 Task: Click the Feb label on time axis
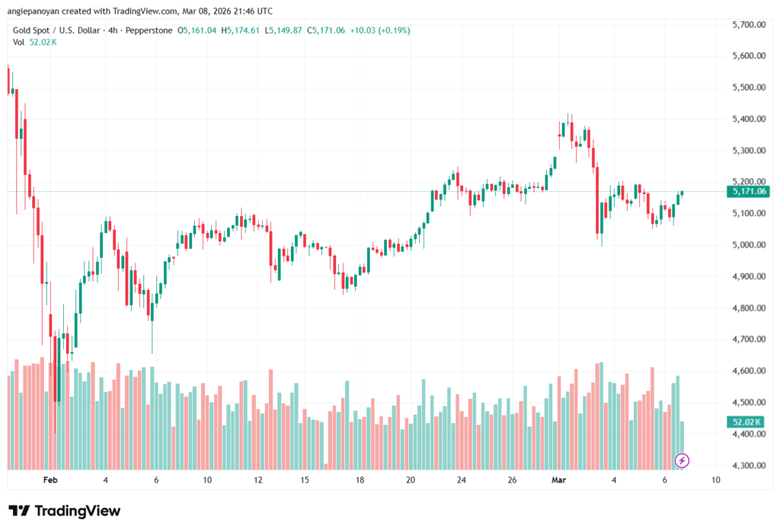coord(50,480)
